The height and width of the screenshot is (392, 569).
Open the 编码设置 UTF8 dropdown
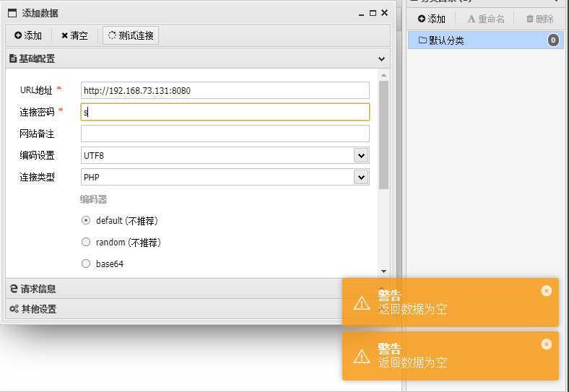(361, 156)
